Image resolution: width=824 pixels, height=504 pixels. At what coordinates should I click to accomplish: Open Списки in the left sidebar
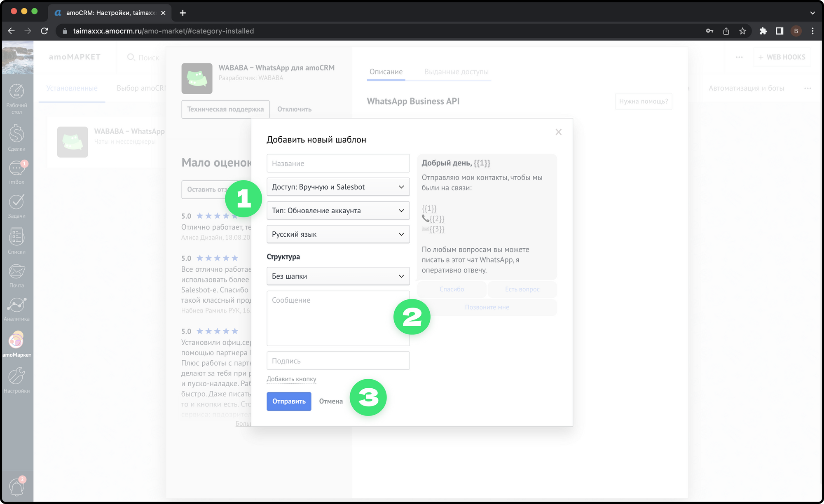point(16,241)
